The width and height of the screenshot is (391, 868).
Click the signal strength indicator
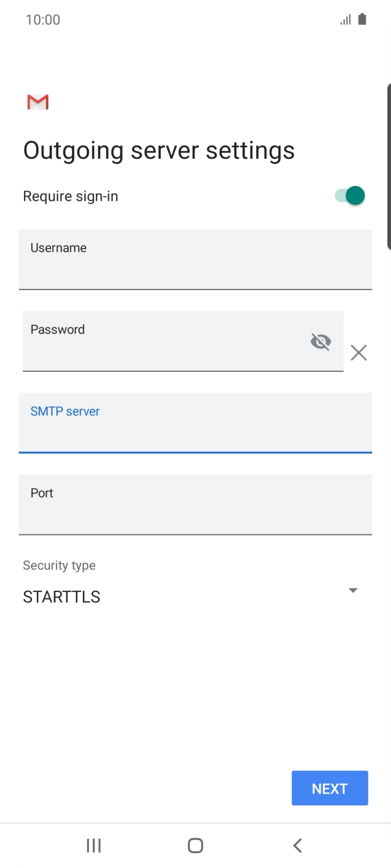(344, 19)
